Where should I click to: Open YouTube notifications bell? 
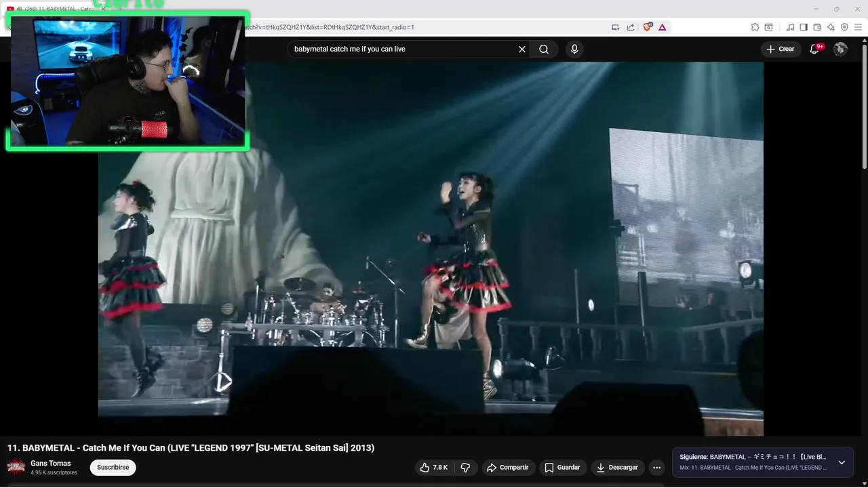click(x=814, y=49)
